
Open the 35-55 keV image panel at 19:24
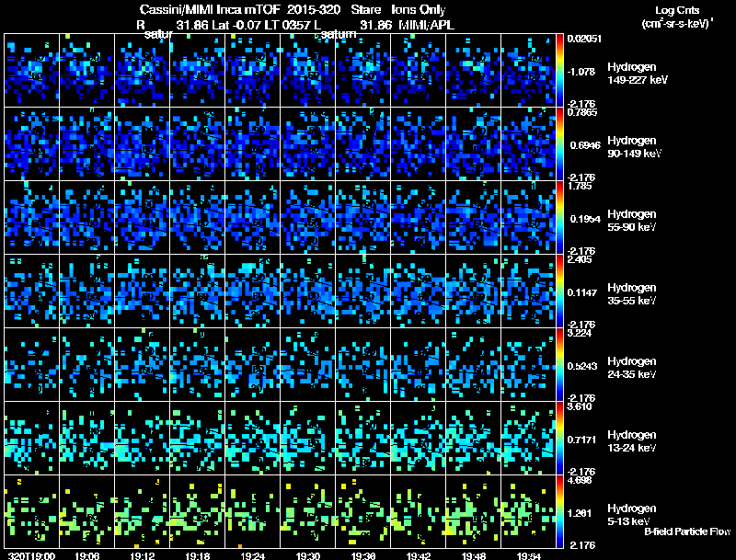(x=252, y=291)
